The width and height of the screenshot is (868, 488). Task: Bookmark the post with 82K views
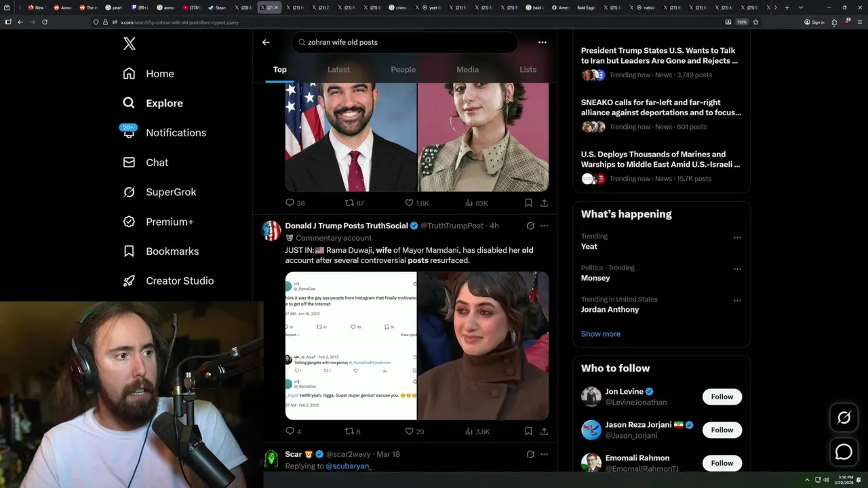(528, 203)
